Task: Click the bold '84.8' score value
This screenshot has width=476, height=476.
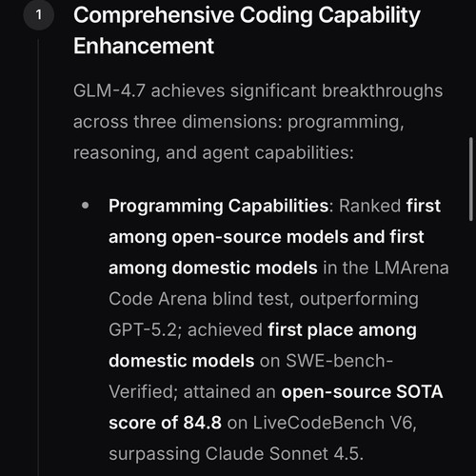Action: [203, 423]
